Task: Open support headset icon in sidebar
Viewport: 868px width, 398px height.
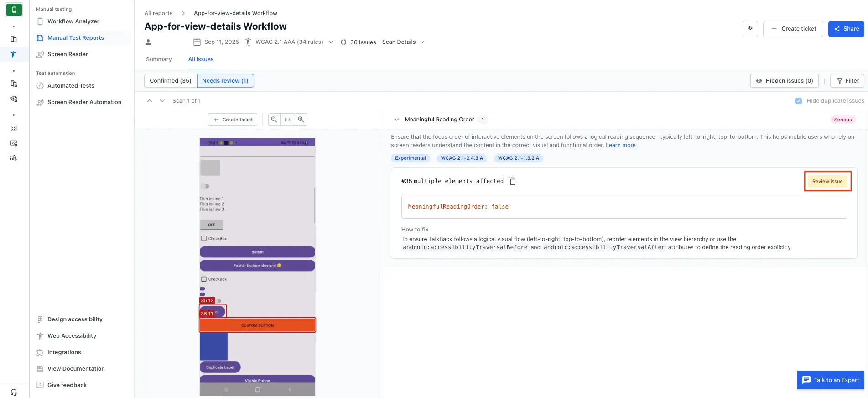Action: 14,392
